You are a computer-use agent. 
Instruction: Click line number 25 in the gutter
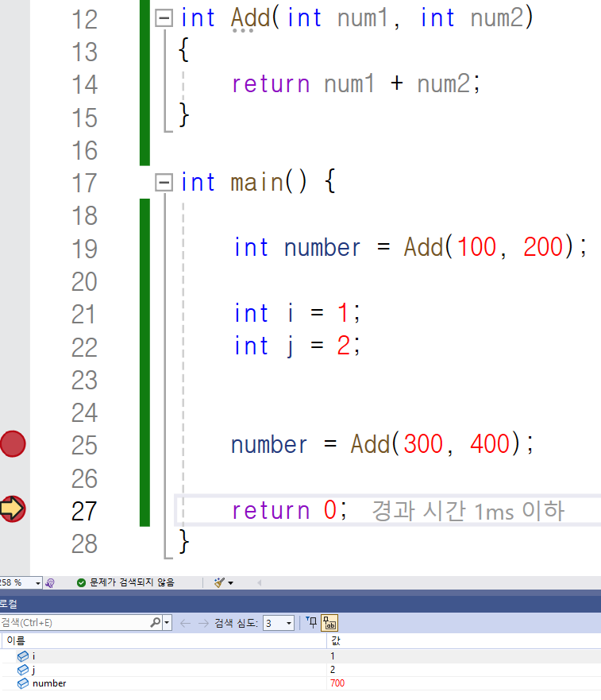click(84, 446)
